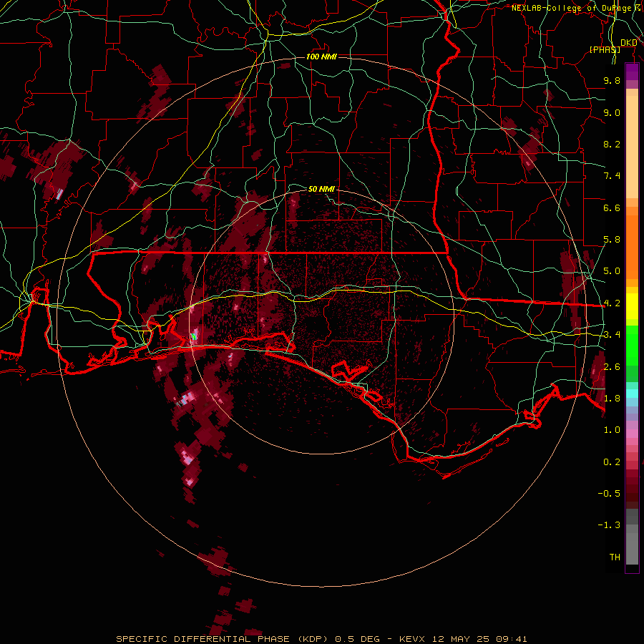This screenshot has width=644, height=644.
Task: Click the pink segment of the color bar
Action: coord(632,434)
